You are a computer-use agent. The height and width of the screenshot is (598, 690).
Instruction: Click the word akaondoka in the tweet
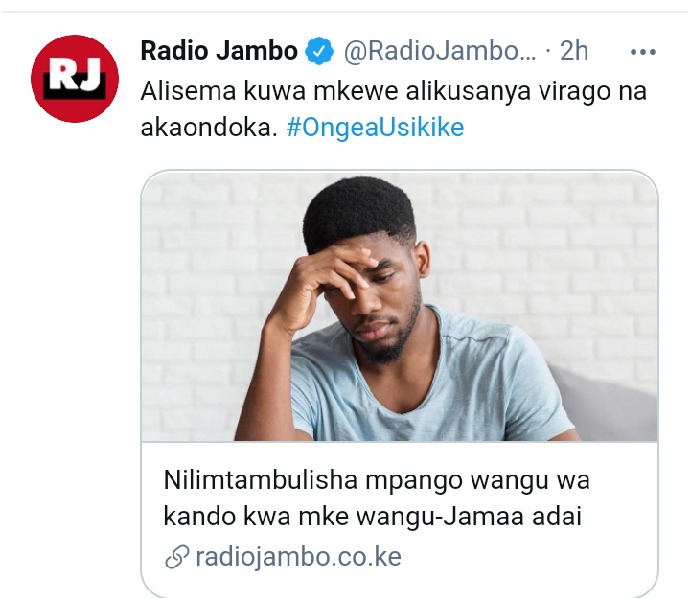(x=209, y=128)
